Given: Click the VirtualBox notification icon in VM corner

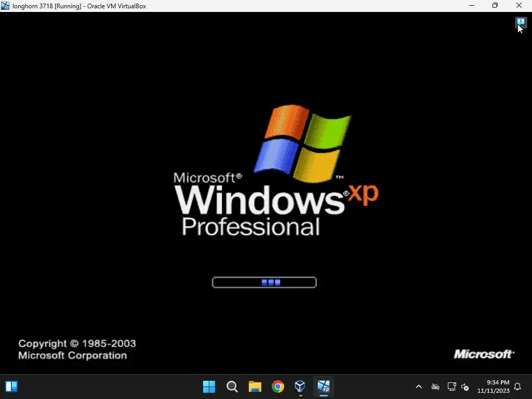Looking at the screenshot, I should 521,22.
